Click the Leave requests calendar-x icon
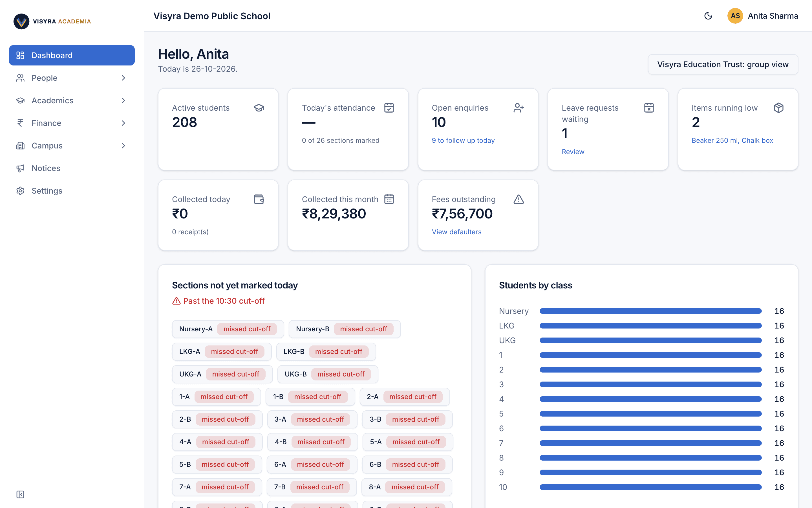The height and width of the screenshot is (508, 812). (x=649, y=108)
